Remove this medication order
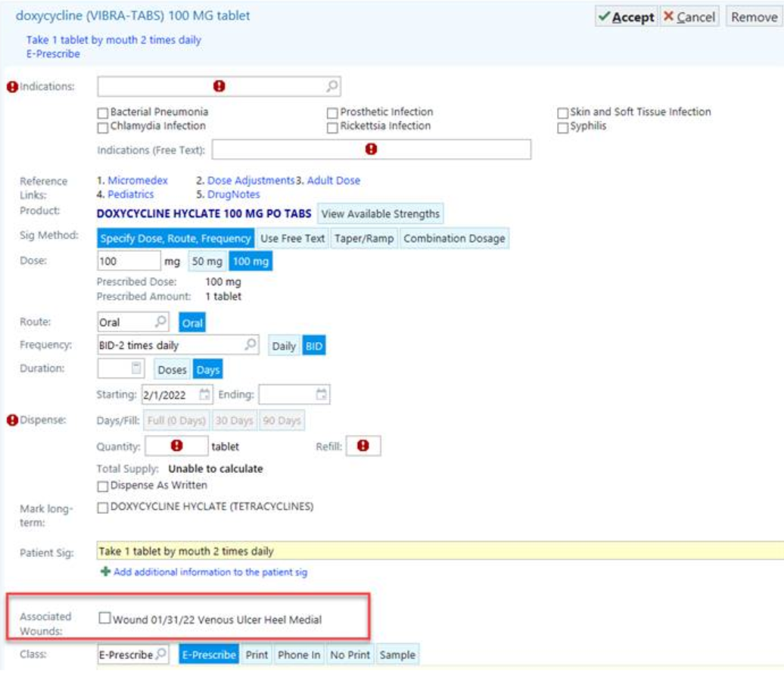The height and width of the screenshot is (675, 784). [x=754, y=17]
